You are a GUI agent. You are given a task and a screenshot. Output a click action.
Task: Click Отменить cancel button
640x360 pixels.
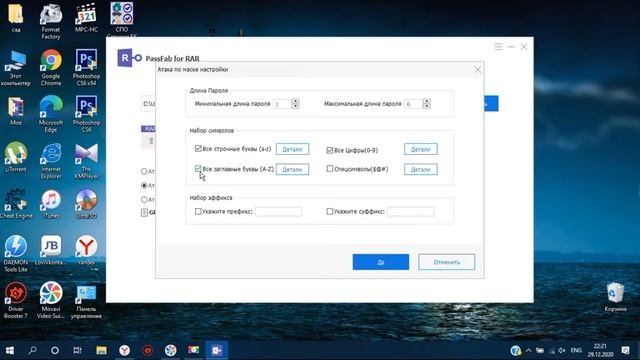[x=447, y=262]
